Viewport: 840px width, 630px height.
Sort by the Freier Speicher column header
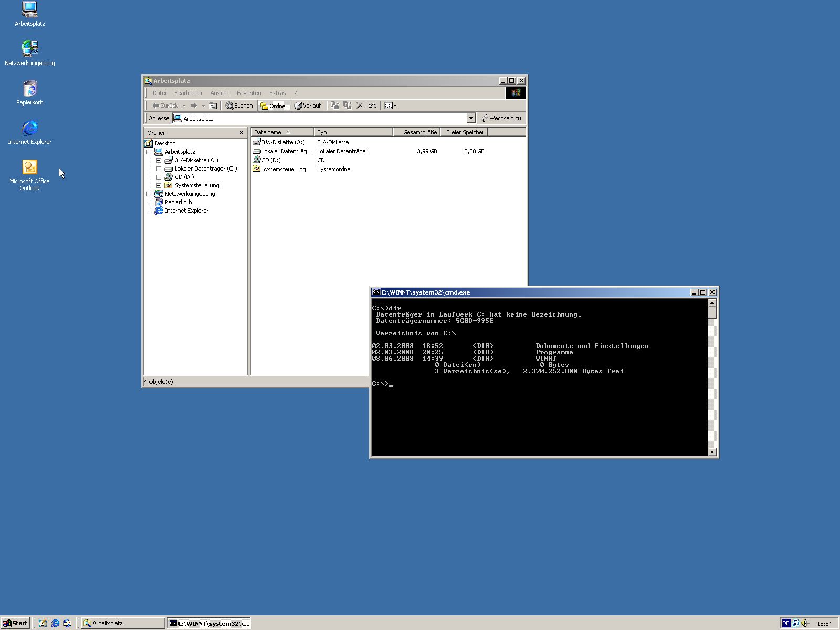tap(464, 132)
